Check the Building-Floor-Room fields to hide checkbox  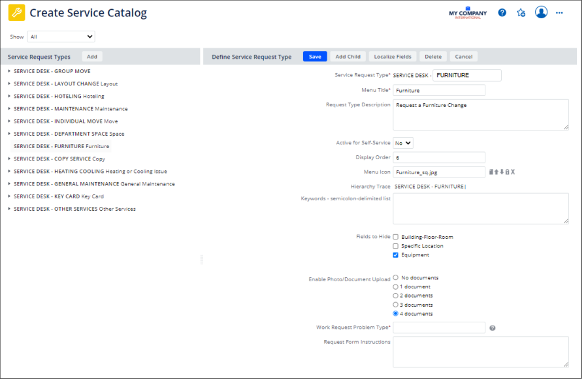[x=395, y=237]
